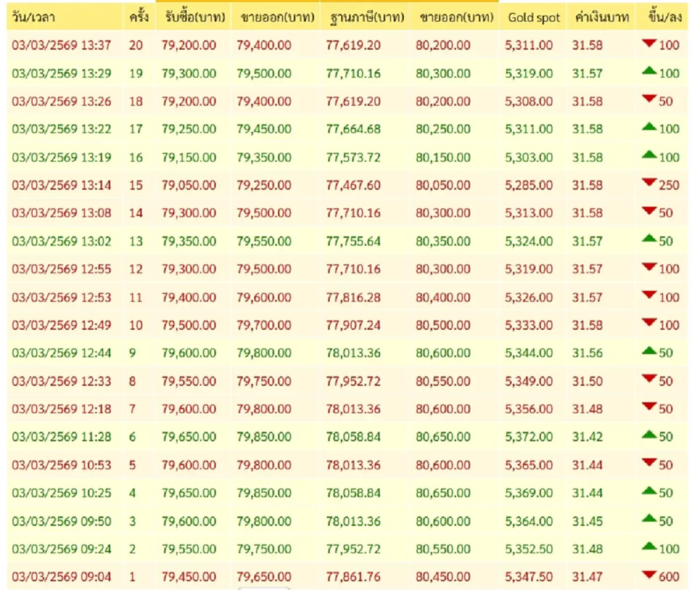Click the ครั้ง column header
Viewport: 700px width, 590px height.
pyautogui.click(x=139, y=18)
